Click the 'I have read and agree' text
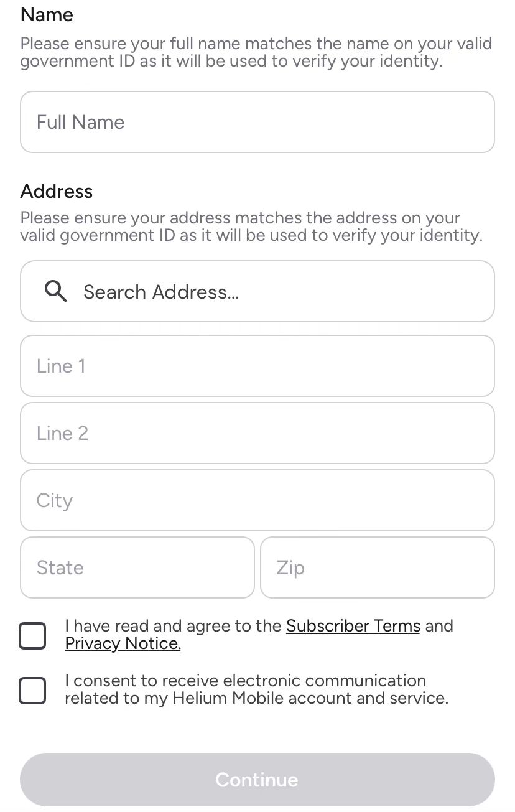515x812 pixels. [x=155, y=626]
